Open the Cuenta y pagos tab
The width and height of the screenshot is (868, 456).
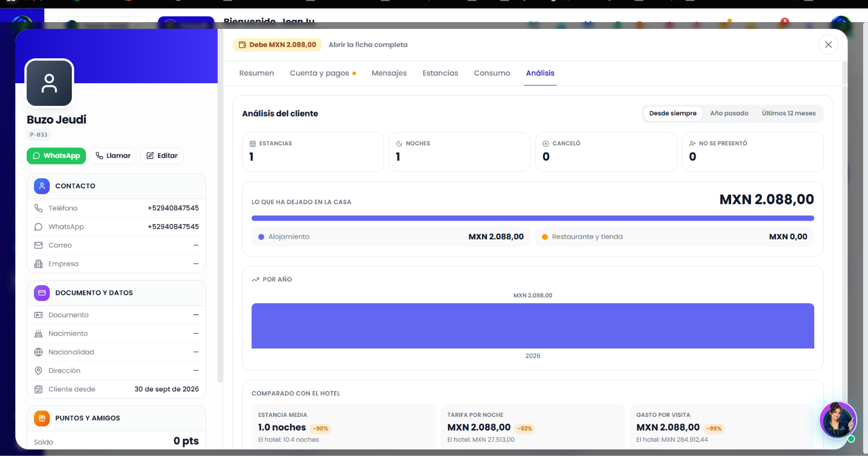(323, 73)
